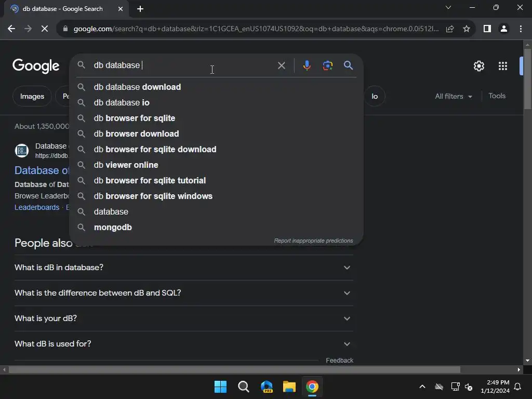Click Chrome icon in the taskbar
Image resolution: width=532 pixels, height=399 pixels.
click(312, 387)
